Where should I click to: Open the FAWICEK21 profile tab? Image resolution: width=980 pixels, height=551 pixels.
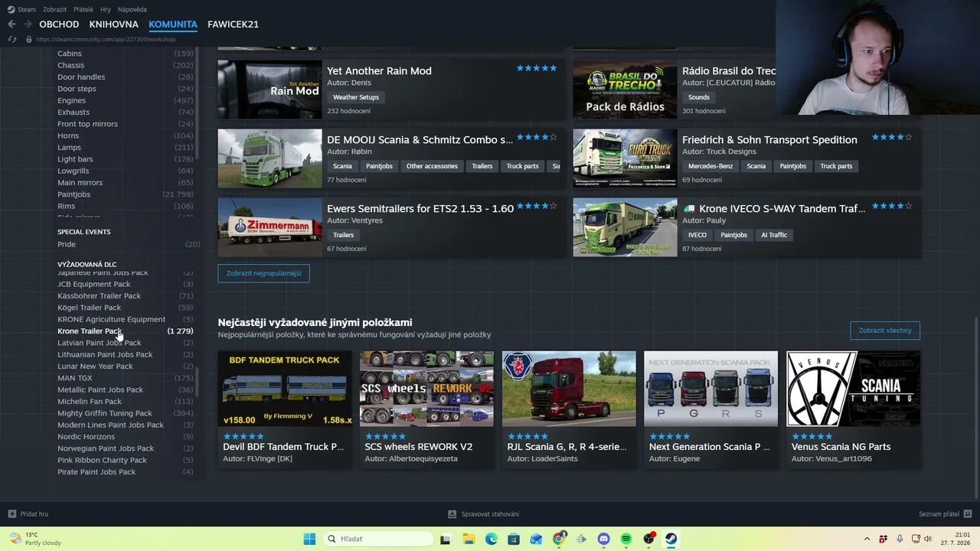233,24
